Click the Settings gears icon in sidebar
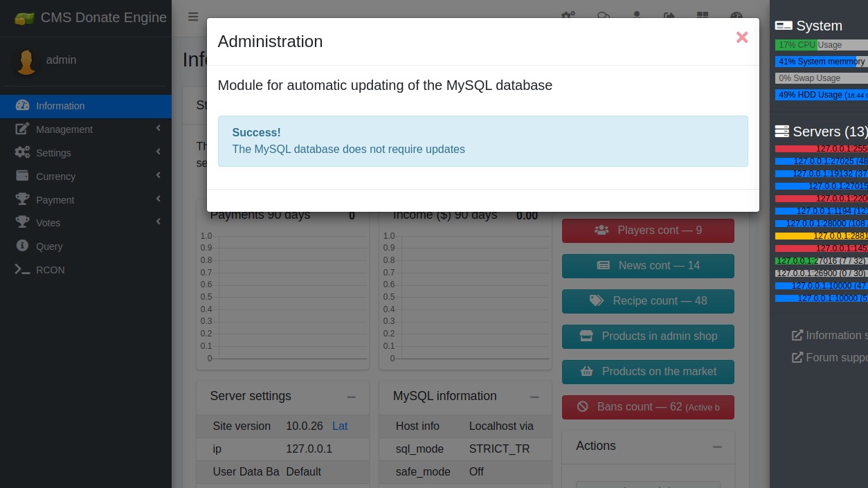This screenshot has width=868, height=488. (22, 152)
